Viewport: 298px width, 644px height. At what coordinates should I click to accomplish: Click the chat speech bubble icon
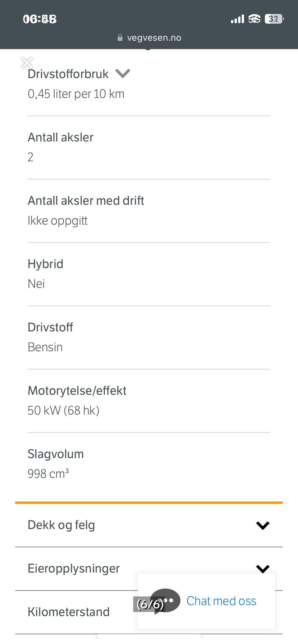[x=166, y=601]
